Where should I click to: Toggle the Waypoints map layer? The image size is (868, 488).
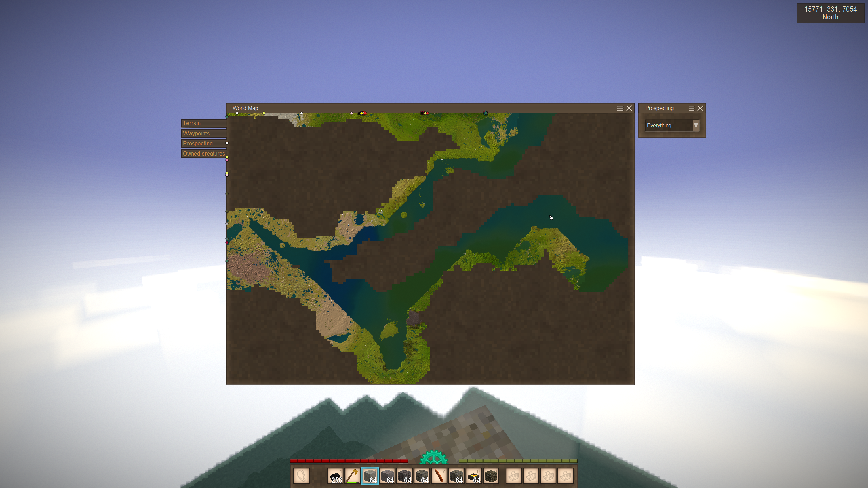click(x=203, y=134)
